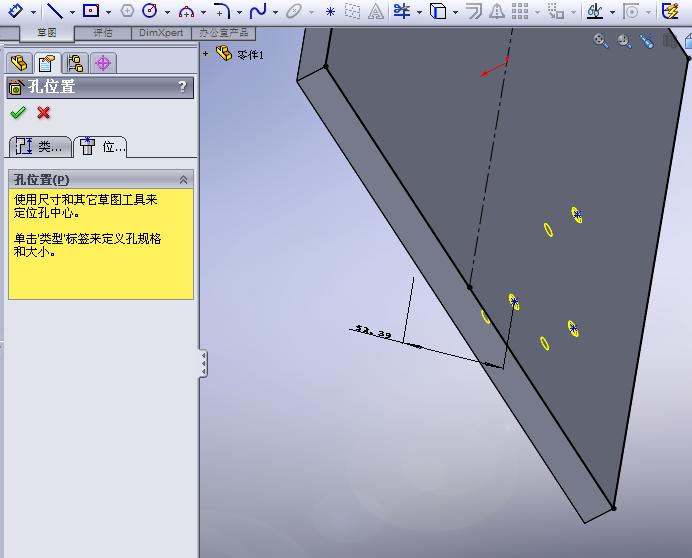
Task: Select the Line sketch tool
Action: tap(55, 11)
